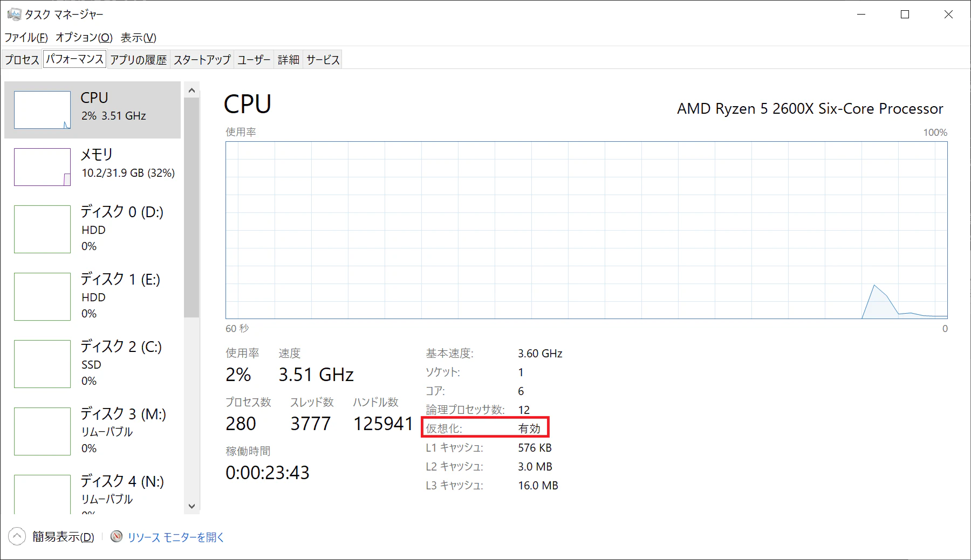Switch to the アプリの履歴 tab

click(x=139, y=60)
